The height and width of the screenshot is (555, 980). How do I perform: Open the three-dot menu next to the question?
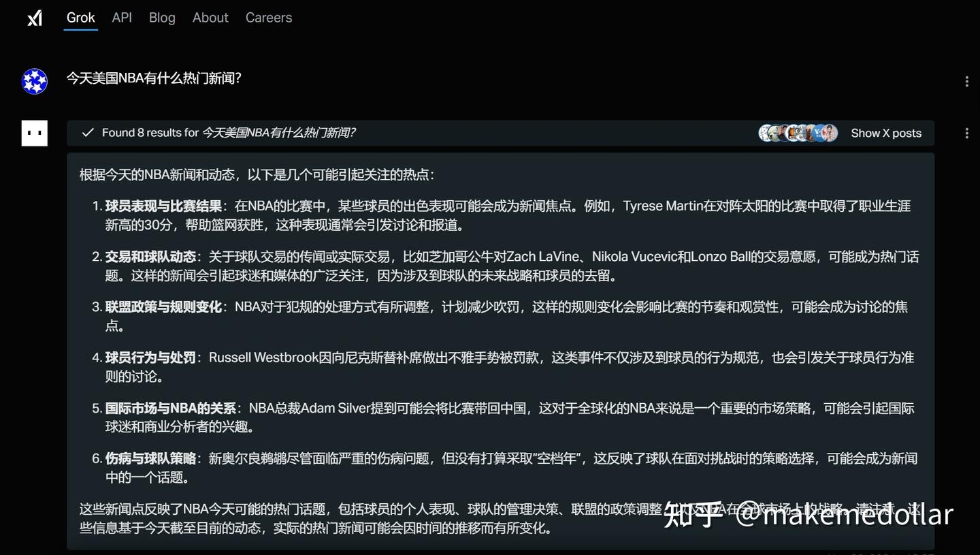(967, 80)
